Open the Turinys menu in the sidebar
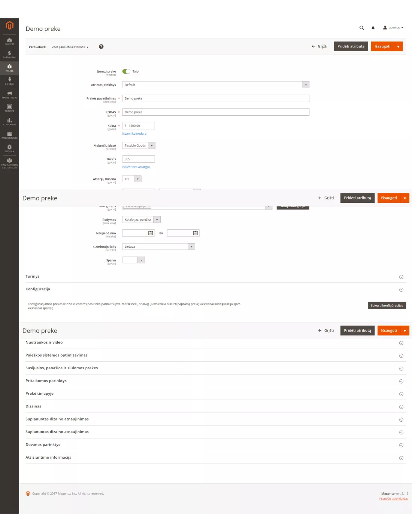Screen dimensions: 412x532 pyautogui.click(x=9, y=108)
